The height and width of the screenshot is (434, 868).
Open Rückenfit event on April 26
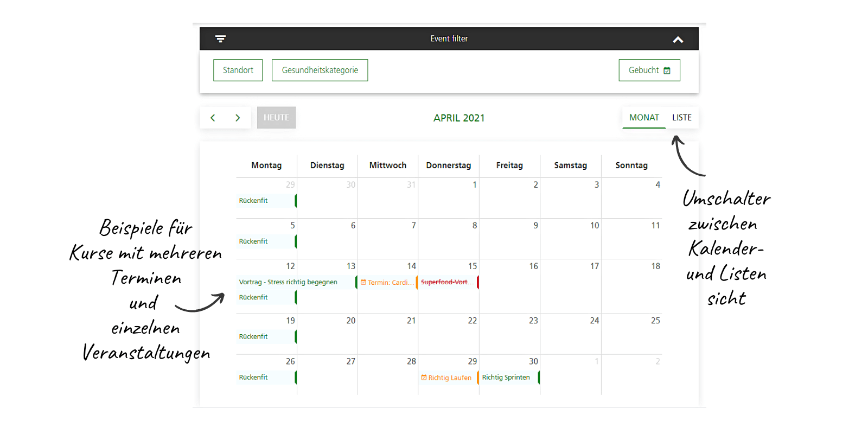[266, 378]
